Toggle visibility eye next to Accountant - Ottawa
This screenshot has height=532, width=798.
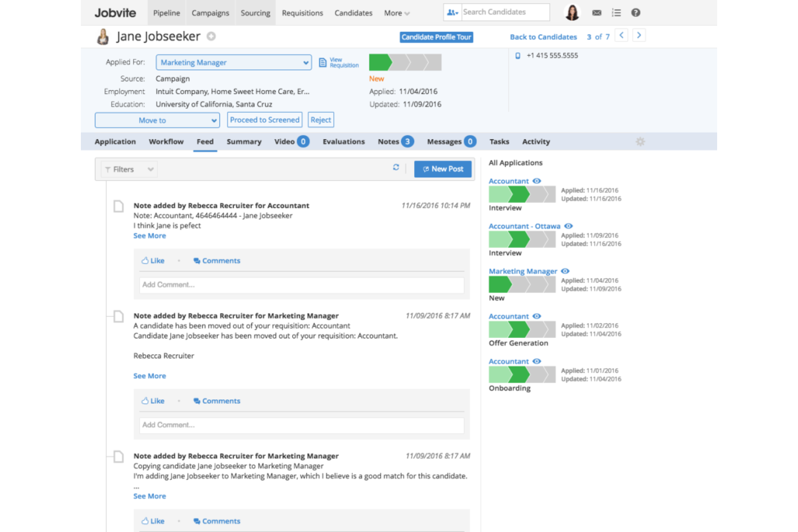click(x=568, y=226)
